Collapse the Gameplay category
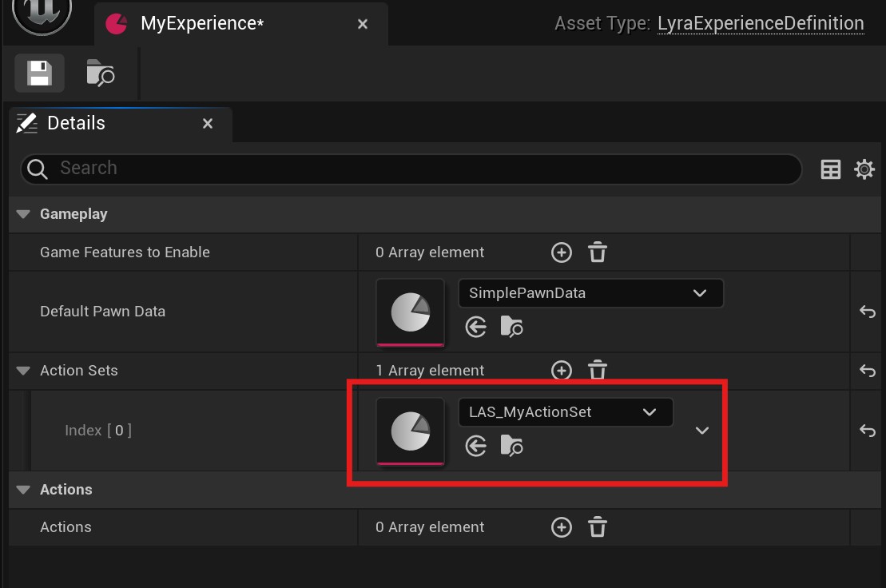 24,214
